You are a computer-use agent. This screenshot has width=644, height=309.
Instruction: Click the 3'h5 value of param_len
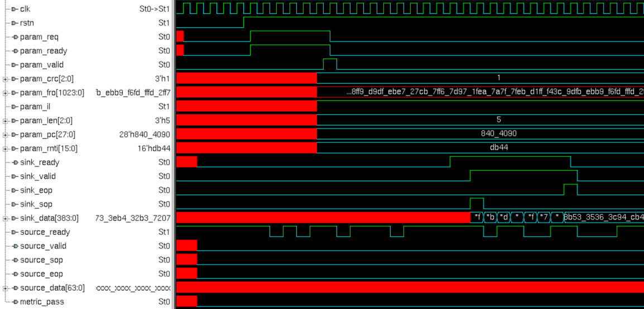(162, 120)
